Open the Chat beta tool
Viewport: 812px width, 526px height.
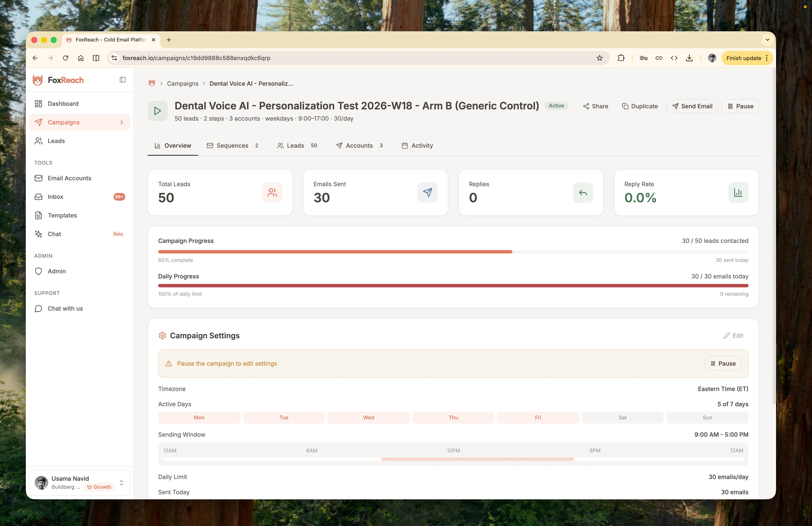[x=80, y=234]
